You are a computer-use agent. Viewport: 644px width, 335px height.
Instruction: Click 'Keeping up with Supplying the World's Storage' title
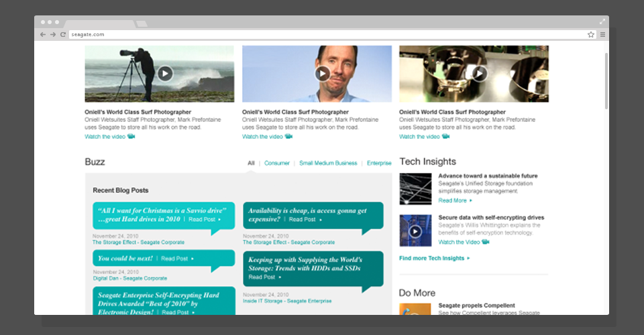point(305,264)
